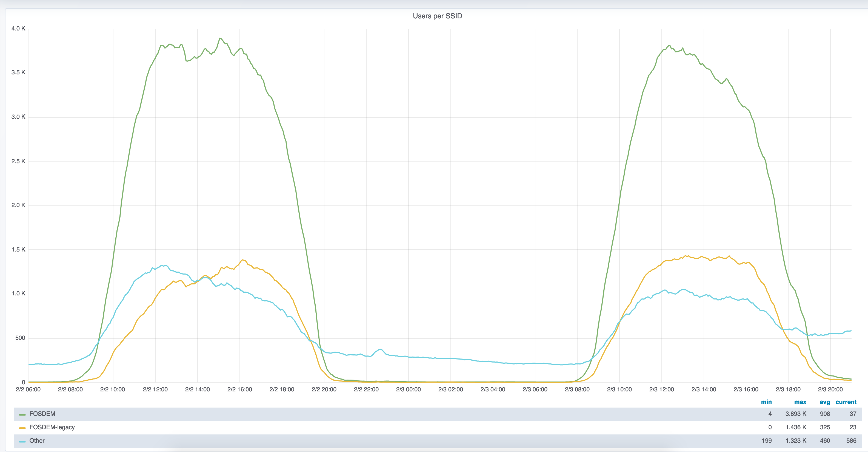Click the 2/2 06:00 time axis label

click(x=28, y=389)
